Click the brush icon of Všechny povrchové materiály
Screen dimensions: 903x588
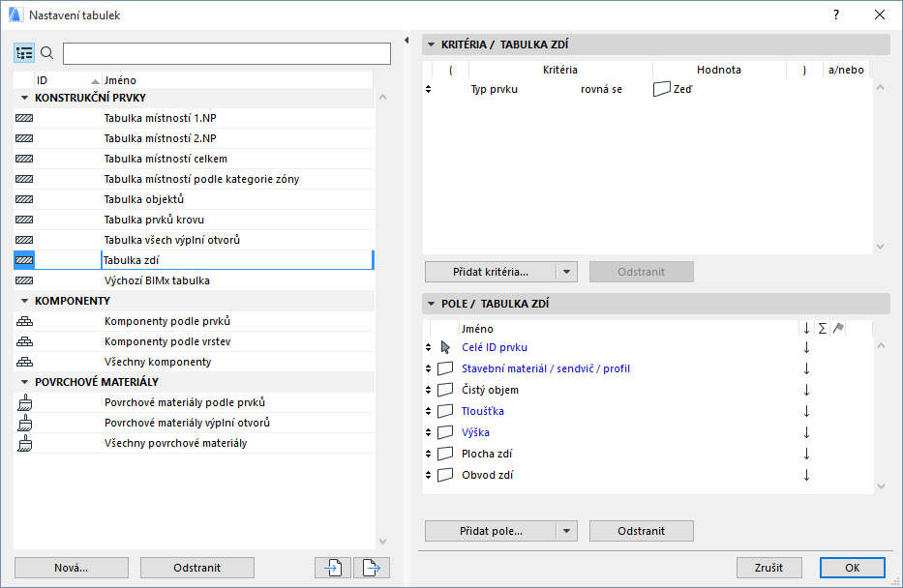[25, 443]
